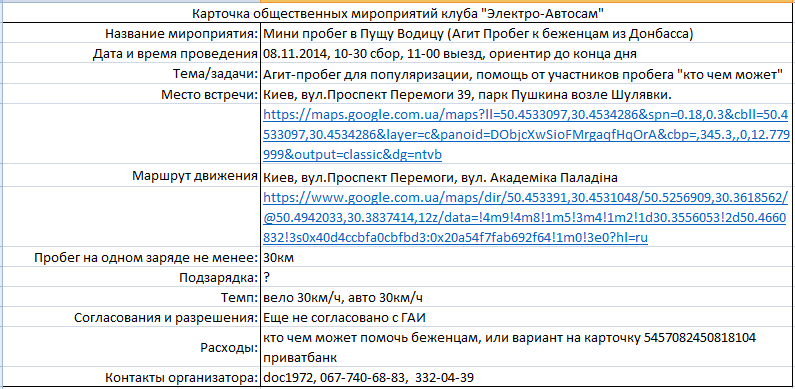
Task: Click the "Подзарядка:" label cell
Action: point(131,278)
